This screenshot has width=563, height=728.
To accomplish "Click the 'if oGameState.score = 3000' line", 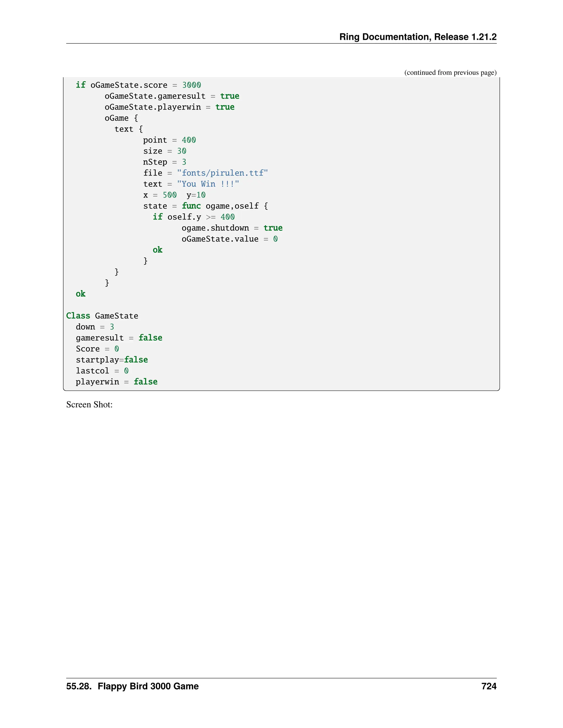I will (x=138, y=85).
